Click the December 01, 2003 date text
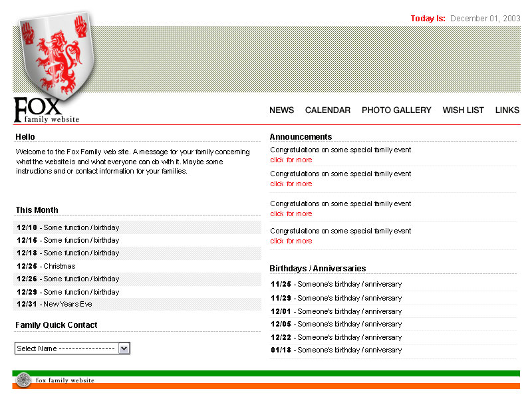The height and width of the screenshot is (399, 532). tap(485, 19)
